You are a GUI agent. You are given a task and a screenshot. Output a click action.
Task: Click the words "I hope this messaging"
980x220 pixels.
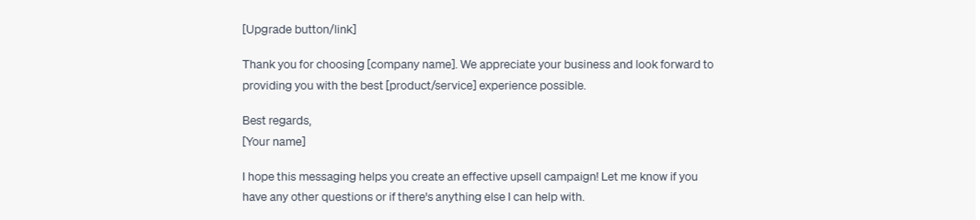(x=299, y=176)
